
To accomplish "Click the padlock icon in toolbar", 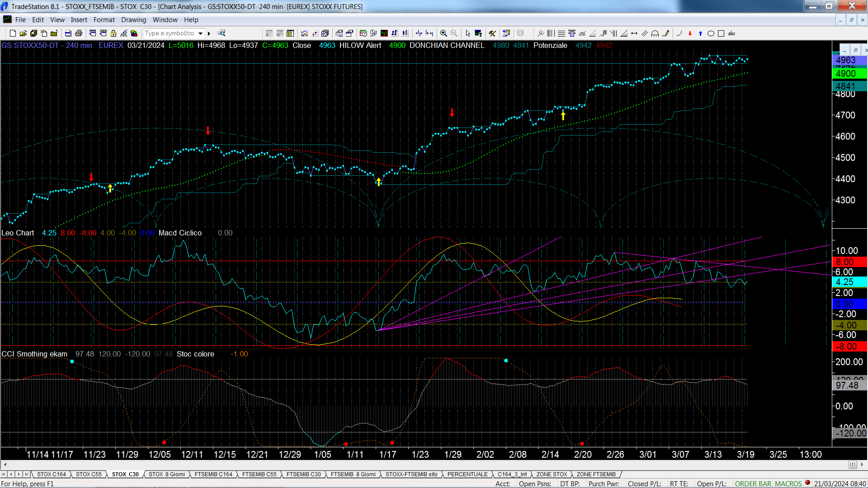I will pyautogui.click(x=113, y=33).
